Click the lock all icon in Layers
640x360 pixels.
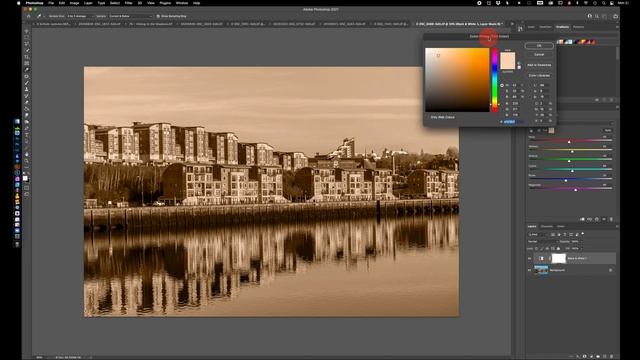coord(558,249)
